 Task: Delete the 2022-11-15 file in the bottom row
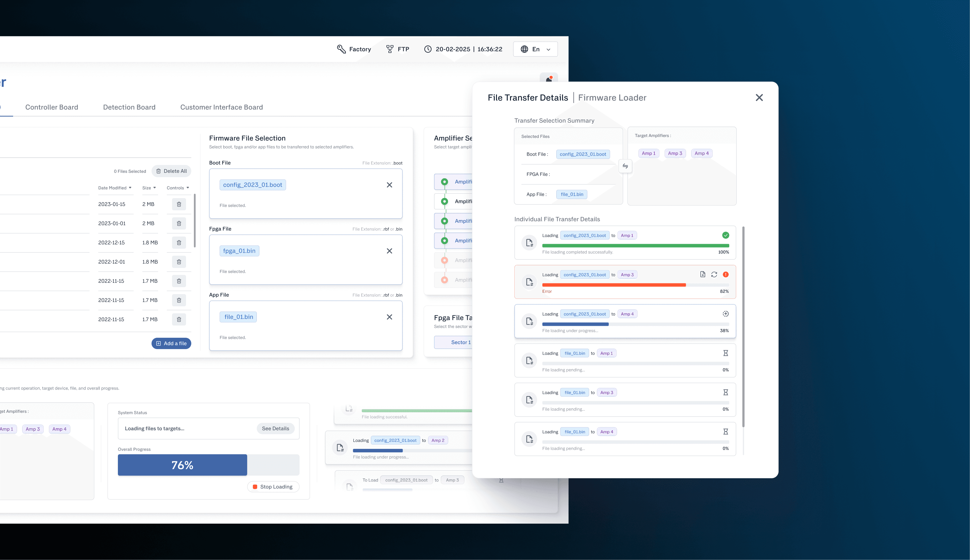pos(179,320)
